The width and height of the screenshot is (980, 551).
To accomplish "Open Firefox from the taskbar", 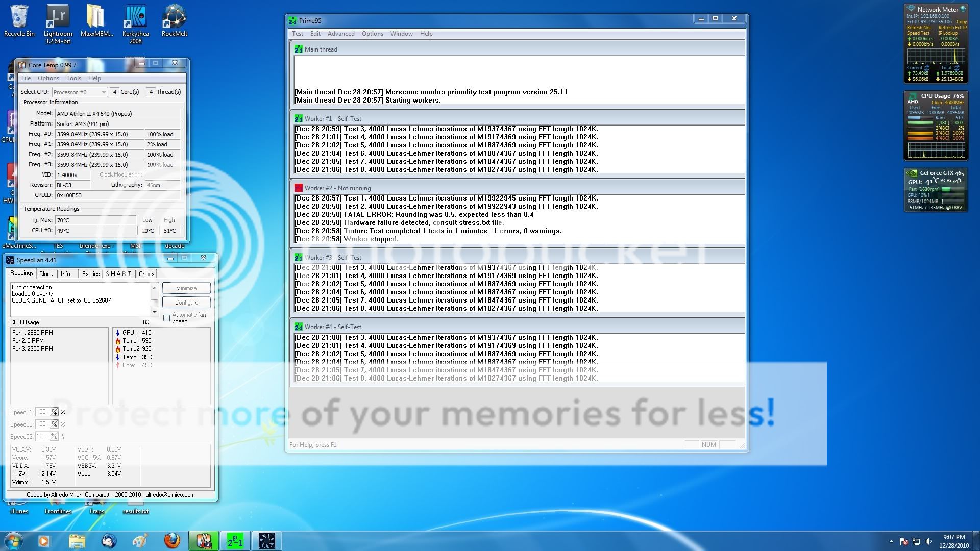I will pyautogui.click(x=172, y=541).
